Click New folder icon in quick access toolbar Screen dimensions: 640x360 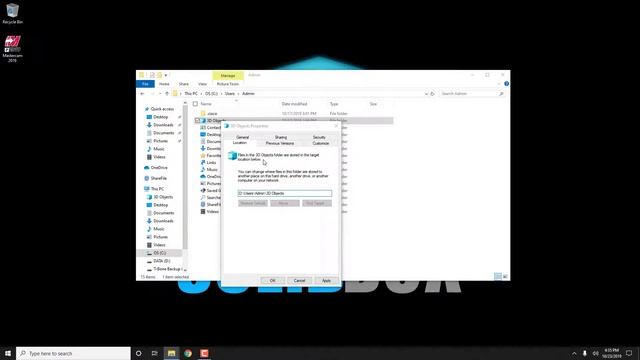160,75
